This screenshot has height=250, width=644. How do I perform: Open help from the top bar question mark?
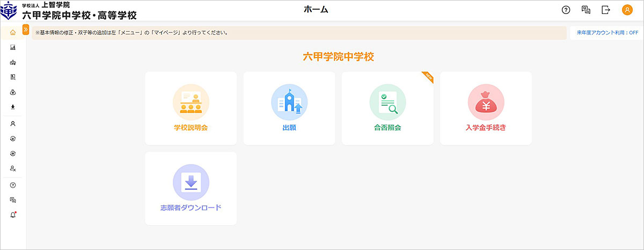(x=566, y=10)
